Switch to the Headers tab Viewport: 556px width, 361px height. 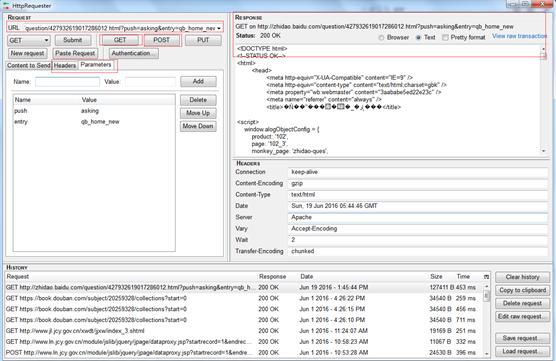[x=65, y=66]
